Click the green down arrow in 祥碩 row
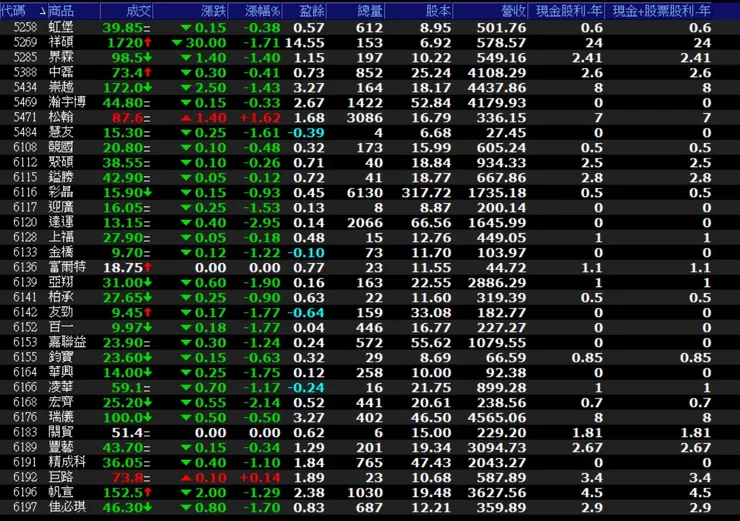 177,43
